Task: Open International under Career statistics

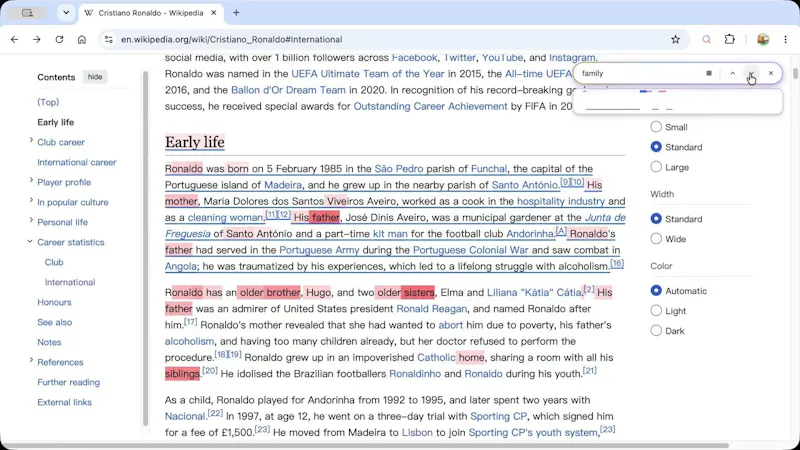Action: [70, 282]
